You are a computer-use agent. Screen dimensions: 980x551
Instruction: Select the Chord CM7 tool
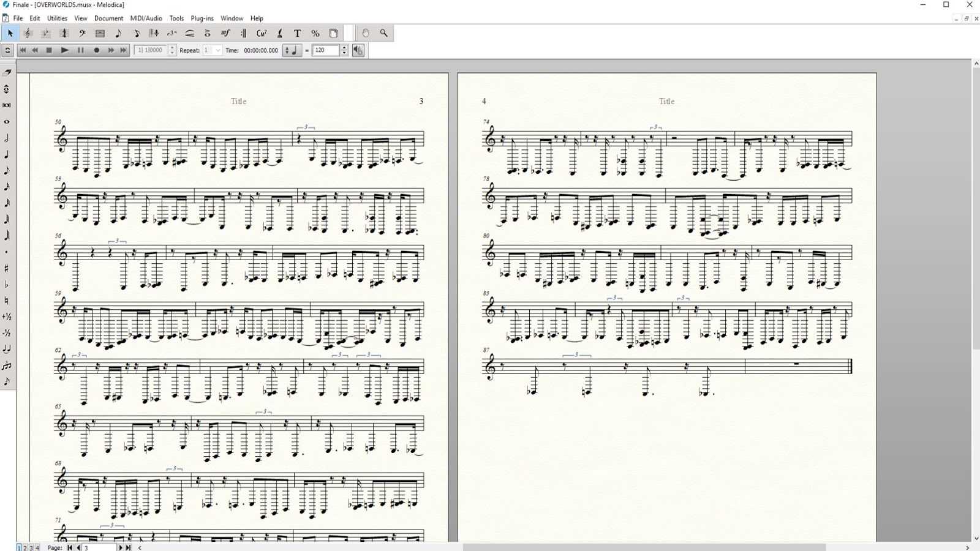pyautogui.click(x=262, y=33)
